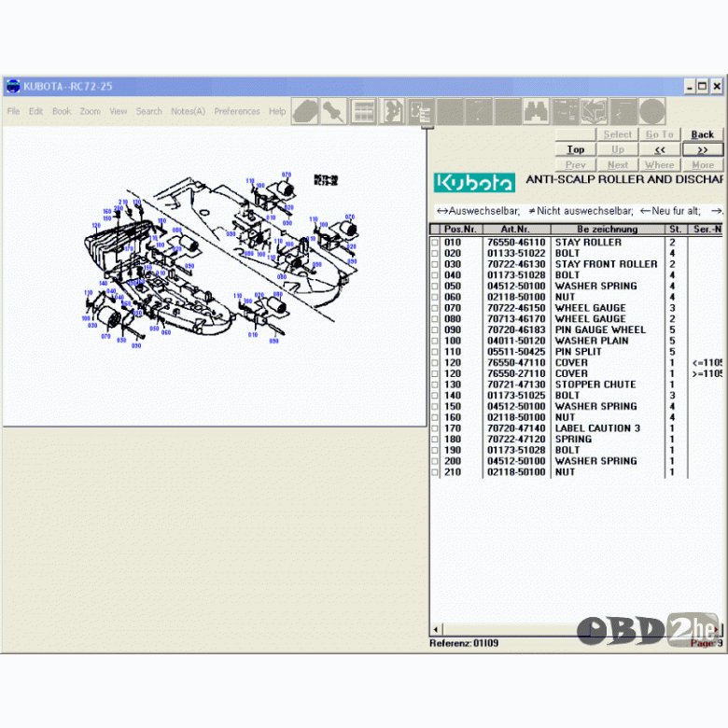This screenshot has height=728, width=728.
Task: Click the table grid toolbar icon
Action: click(x=363, y=111)
